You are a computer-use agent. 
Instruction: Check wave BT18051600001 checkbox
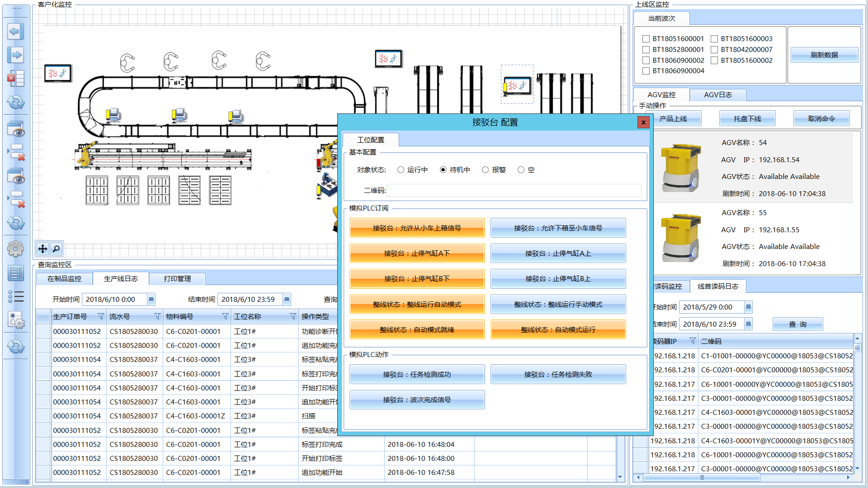pos(646,39)
